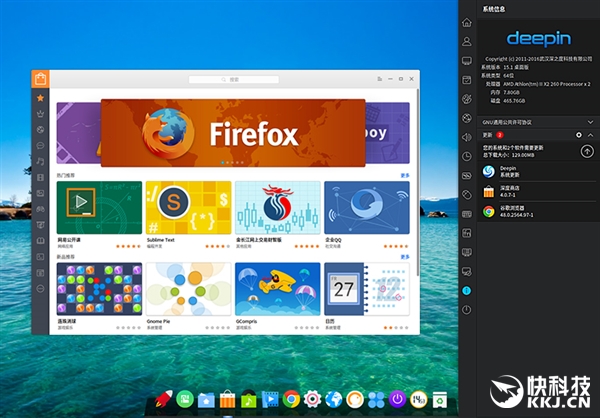Click the power icon below the system information icon
Screen dimensions: 600x418
click(x=466, y=310)
